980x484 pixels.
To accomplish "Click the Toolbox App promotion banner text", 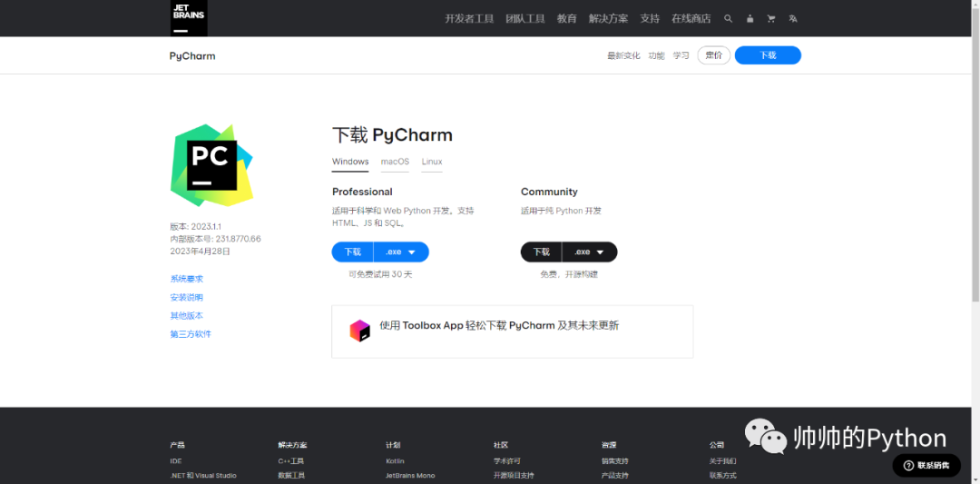I will tap(499, 326).
